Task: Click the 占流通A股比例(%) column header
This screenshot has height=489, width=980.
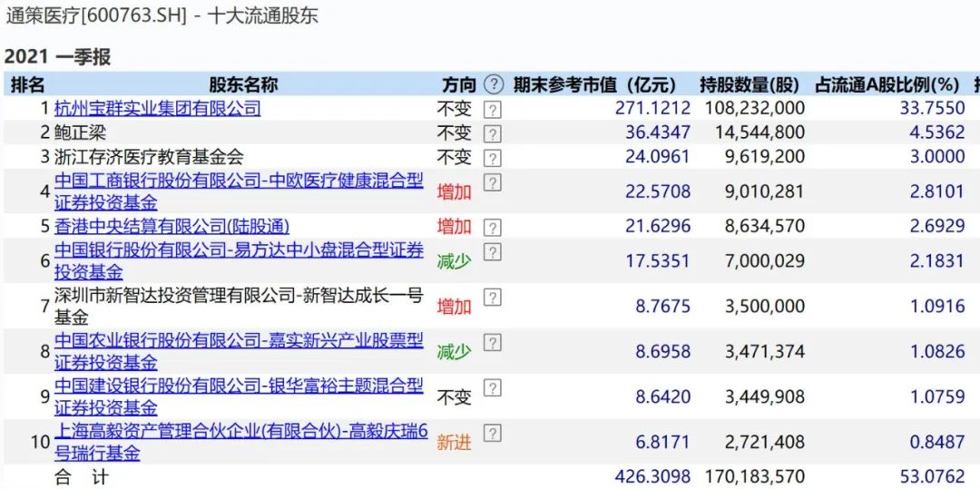Action: [887, 84]
